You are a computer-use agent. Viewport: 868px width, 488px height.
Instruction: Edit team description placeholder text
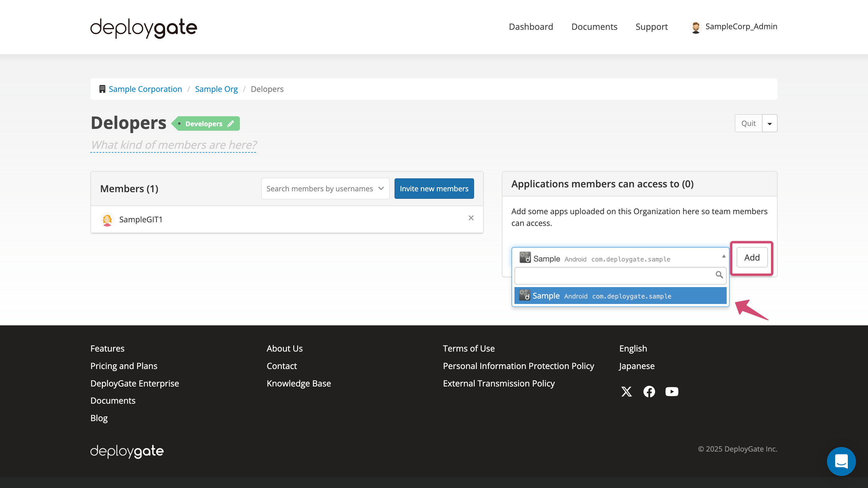[x=173, y=145]
